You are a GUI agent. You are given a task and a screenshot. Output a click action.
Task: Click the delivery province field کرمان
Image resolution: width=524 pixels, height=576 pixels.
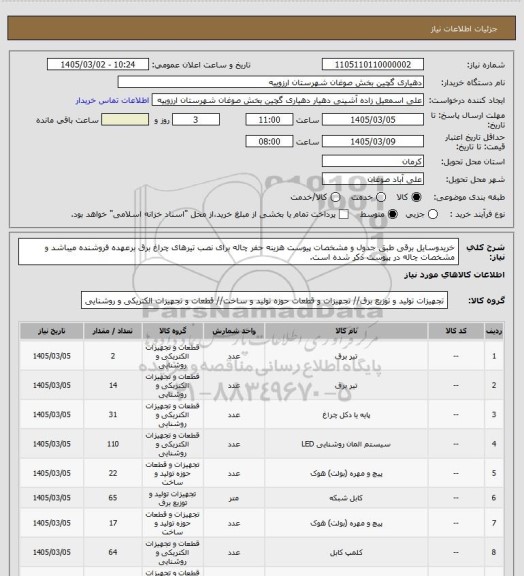coord(373,161)
